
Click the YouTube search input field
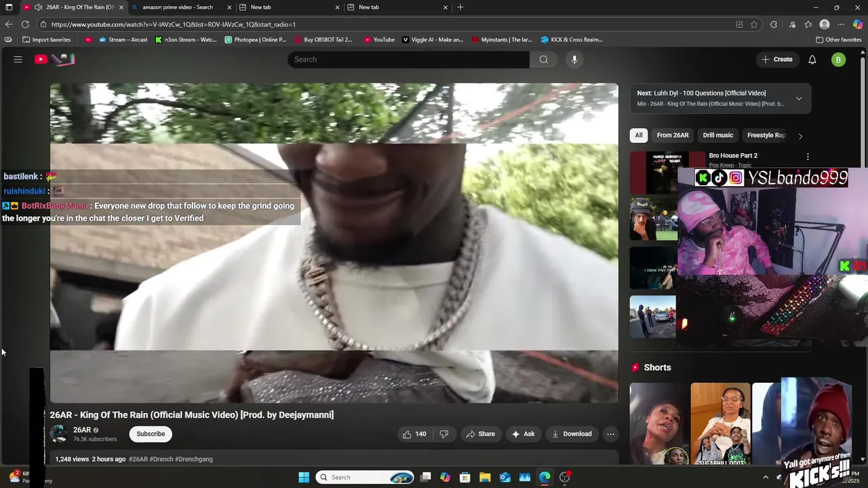coord(408,60)
